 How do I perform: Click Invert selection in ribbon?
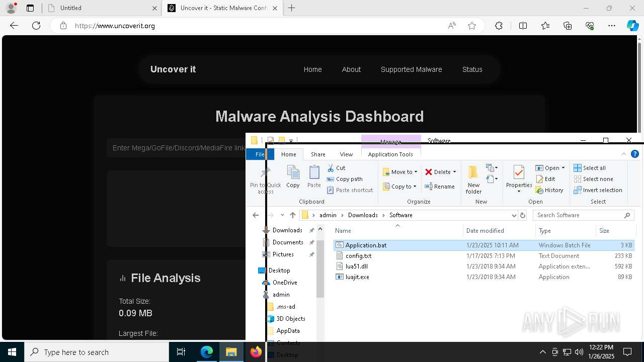click(x=598, y=190)
